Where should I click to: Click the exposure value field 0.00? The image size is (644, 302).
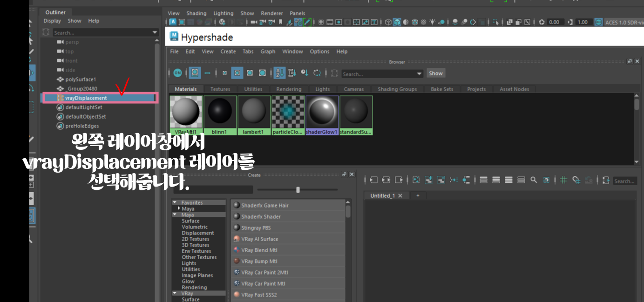[x=556, y=22]
